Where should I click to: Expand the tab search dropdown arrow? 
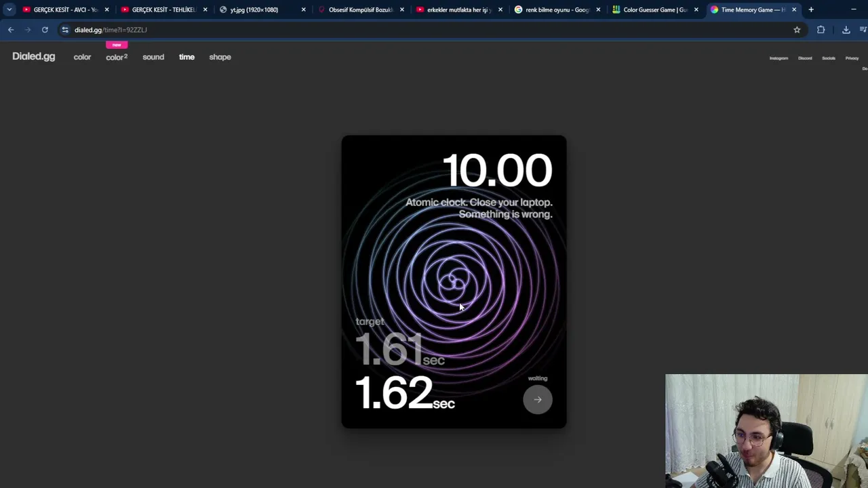(x=9, y=9)
